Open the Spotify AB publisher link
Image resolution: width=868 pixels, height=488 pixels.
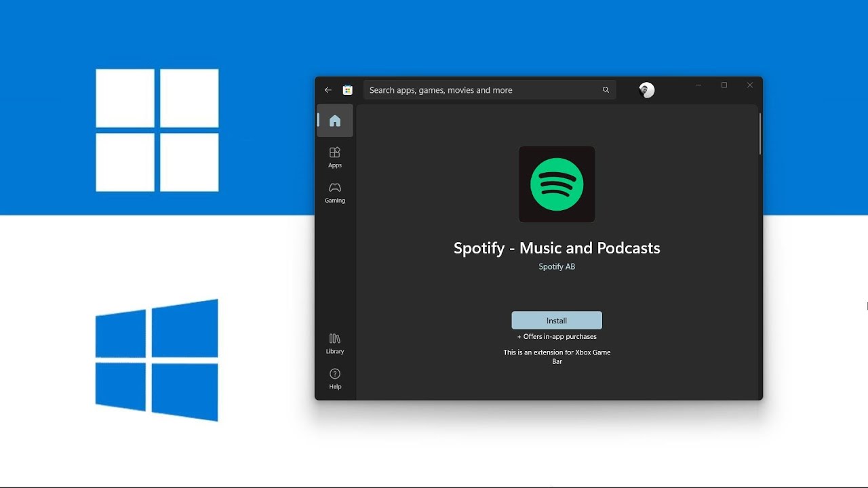(557, 267)
